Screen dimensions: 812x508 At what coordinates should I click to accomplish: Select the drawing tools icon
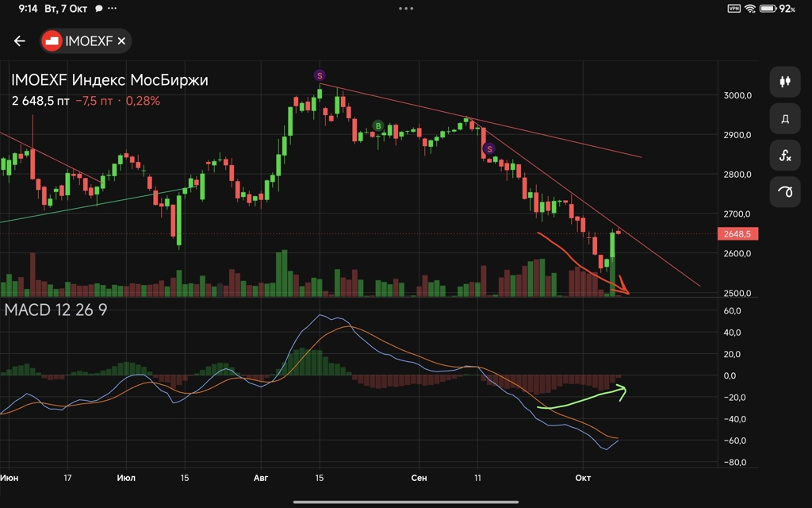[x=785, y=192]
